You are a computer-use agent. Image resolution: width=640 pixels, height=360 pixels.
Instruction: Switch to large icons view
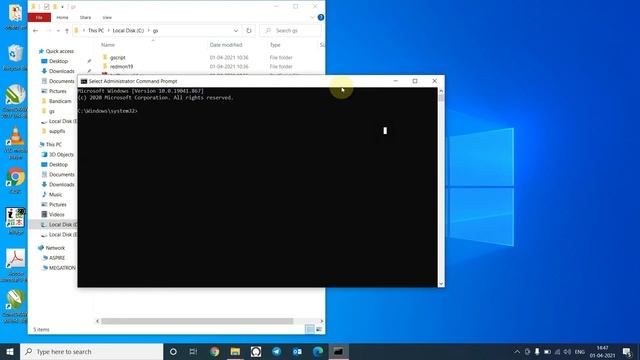pos(319,329)
